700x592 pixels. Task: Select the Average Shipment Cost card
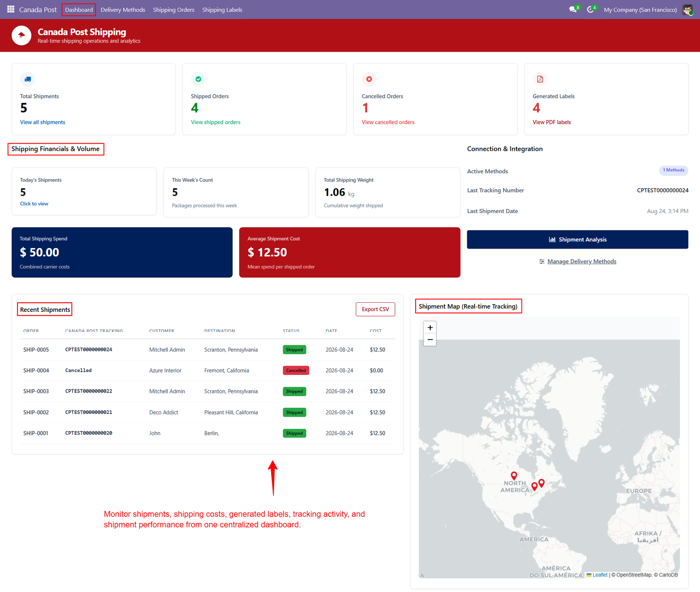350,252
